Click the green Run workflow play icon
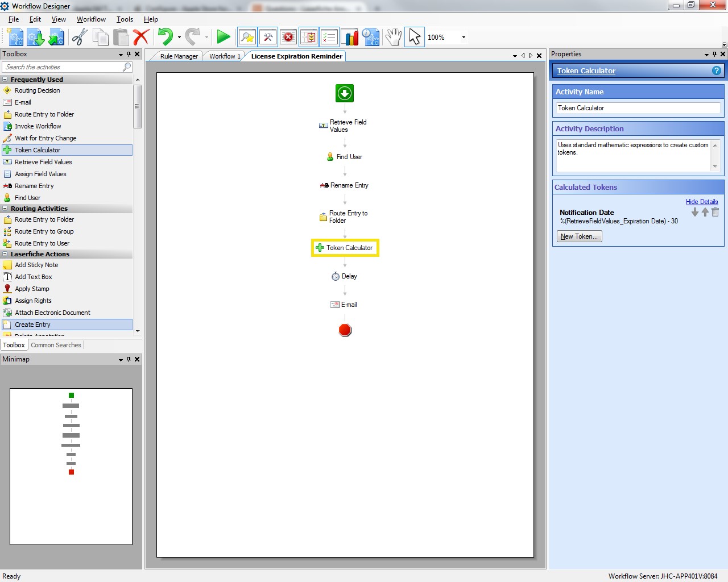The height and width of the screenshot is (582, 728). point(224,38)
